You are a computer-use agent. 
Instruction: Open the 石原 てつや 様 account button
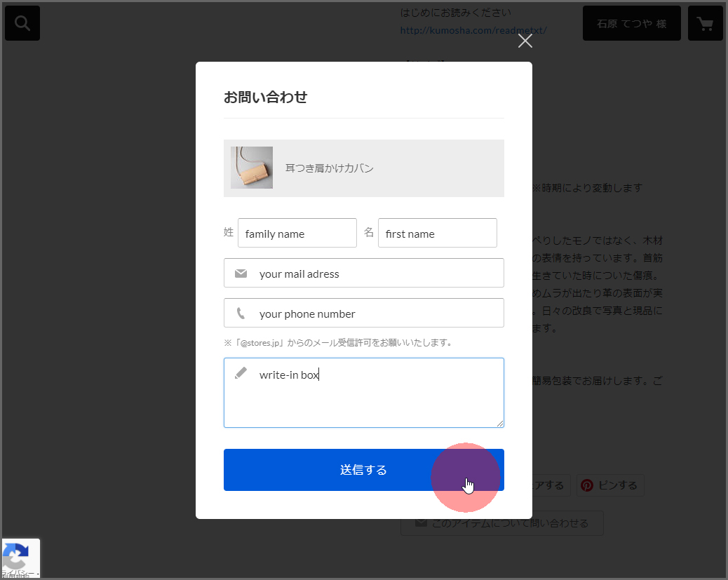pyautogui.click(x=631, y=23)
